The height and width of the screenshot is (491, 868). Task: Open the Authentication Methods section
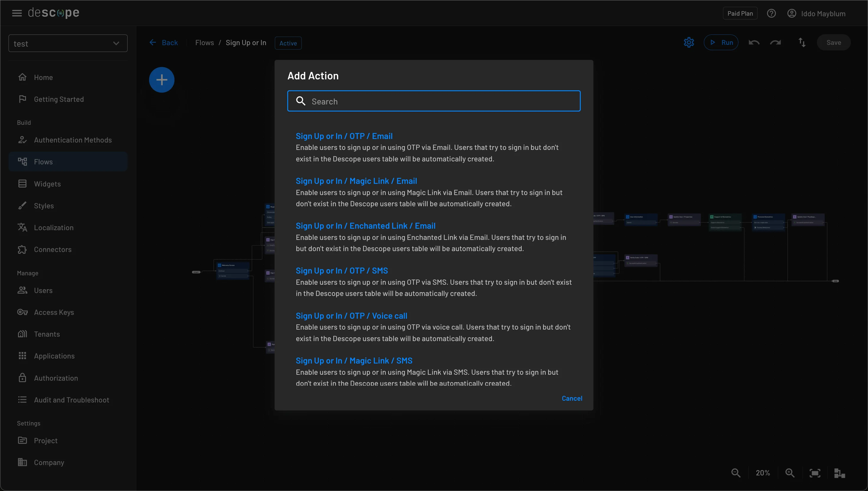pos(73,140)
